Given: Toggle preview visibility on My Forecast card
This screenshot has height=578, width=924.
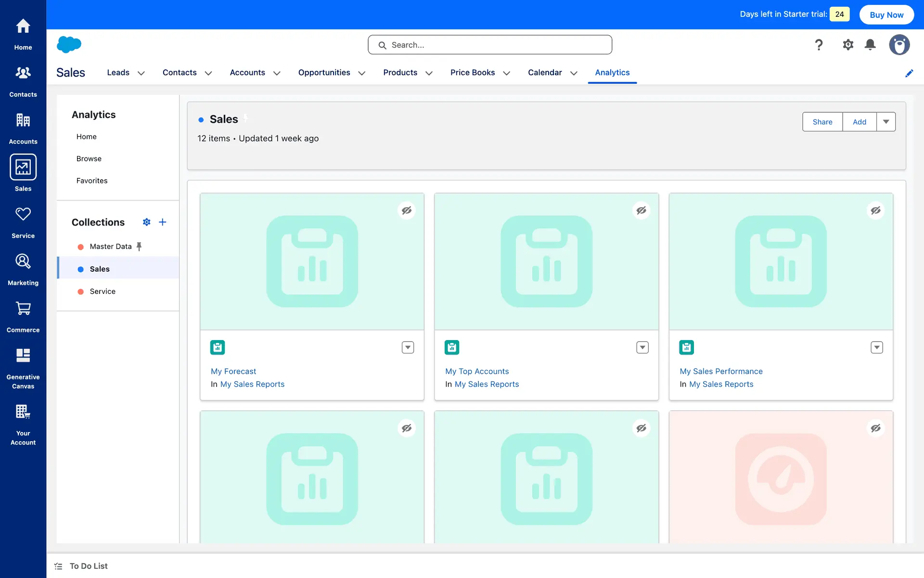Looking at the screenshot, I should (x=407, y=210).
